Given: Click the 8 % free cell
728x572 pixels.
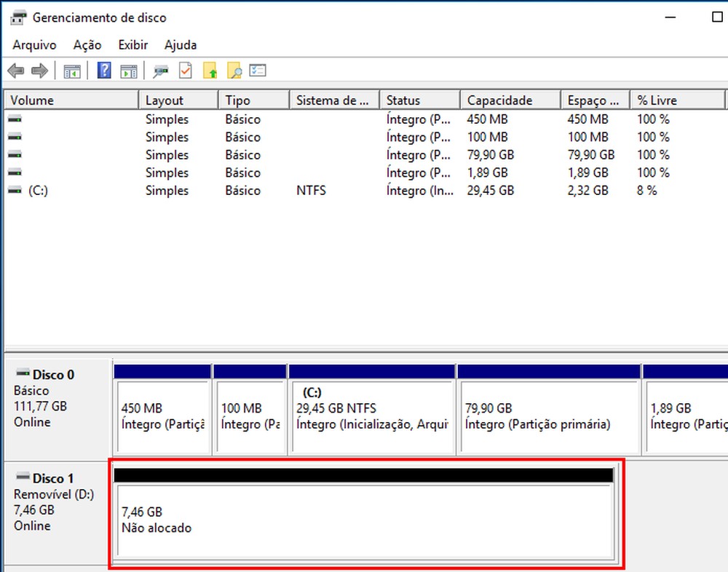Looking at the screenshot, I should (646, 191).
